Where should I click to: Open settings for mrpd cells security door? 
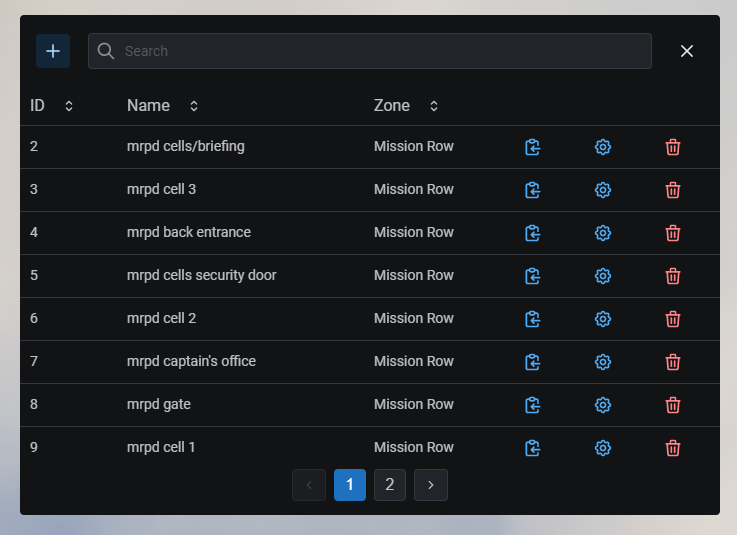[603, 276]
